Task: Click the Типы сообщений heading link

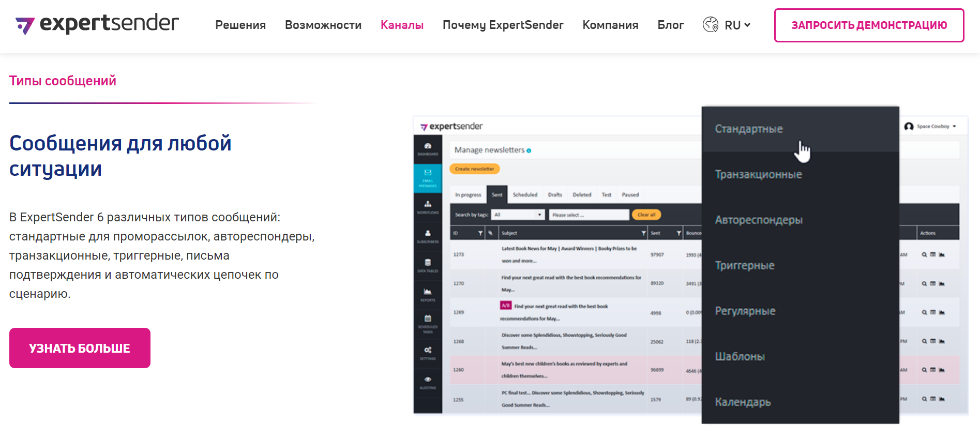Action: coord(63,81)
